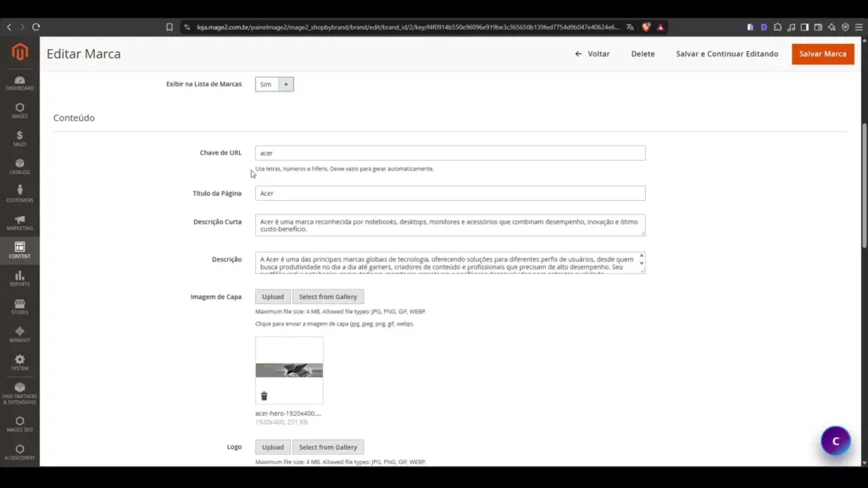Click Salvar e Continuar Editando
This screenshot has height=488, width=868.
coord(726,53)
